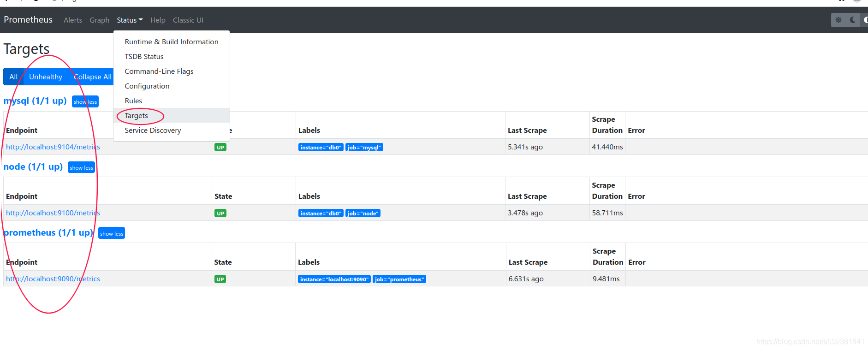The height and width of the screenshot is (350, 868).
Task: Open the prometheus (1/1 up) heading link
Action: tap(48, 232)
